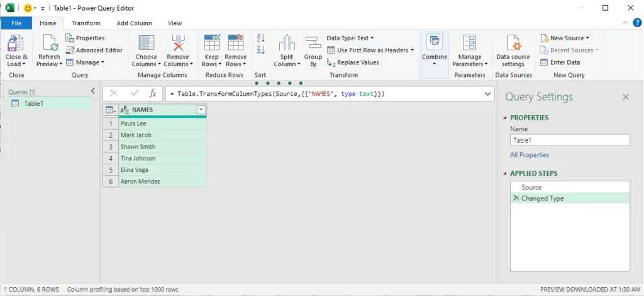Collapse the ribbon with the caret

[x=626, y=23]
